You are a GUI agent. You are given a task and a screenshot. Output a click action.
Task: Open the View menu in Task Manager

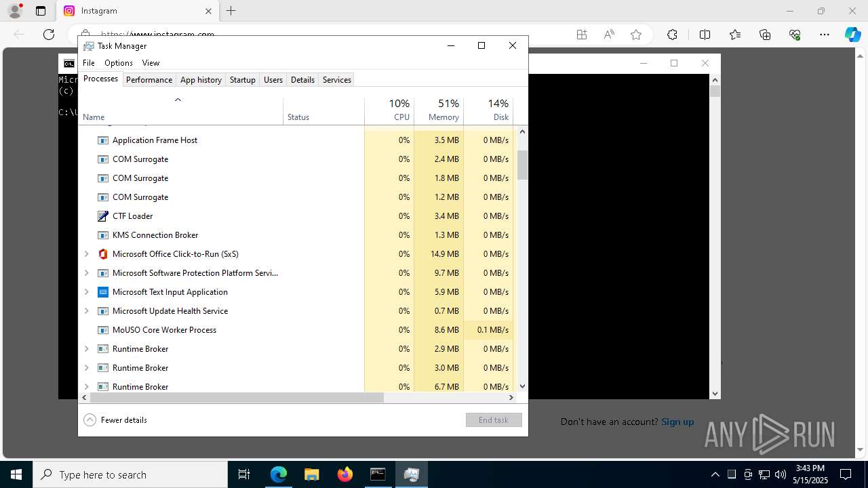(151, 63)
